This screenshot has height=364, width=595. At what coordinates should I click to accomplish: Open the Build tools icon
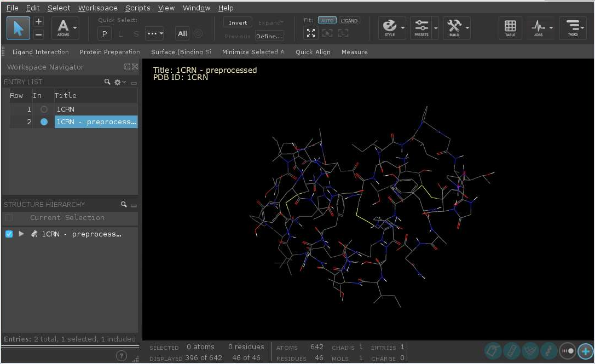[454, 27]
